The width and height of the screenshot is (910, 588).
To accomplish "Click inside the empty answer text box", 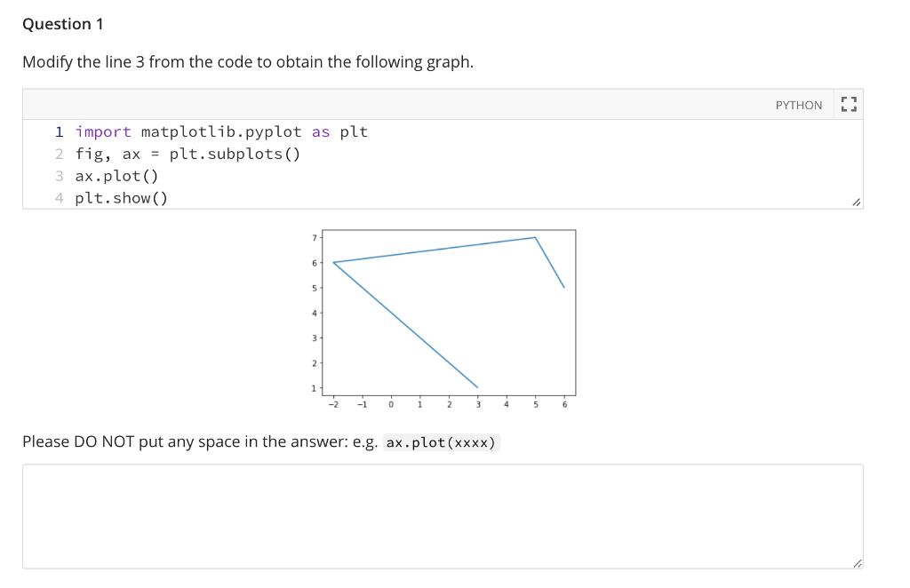I will 443,516.
